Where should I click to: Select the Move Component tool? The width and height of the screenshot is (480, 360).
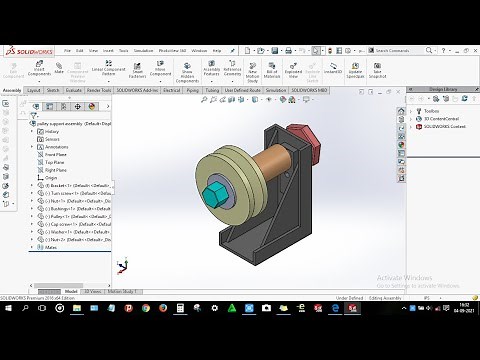160,68
